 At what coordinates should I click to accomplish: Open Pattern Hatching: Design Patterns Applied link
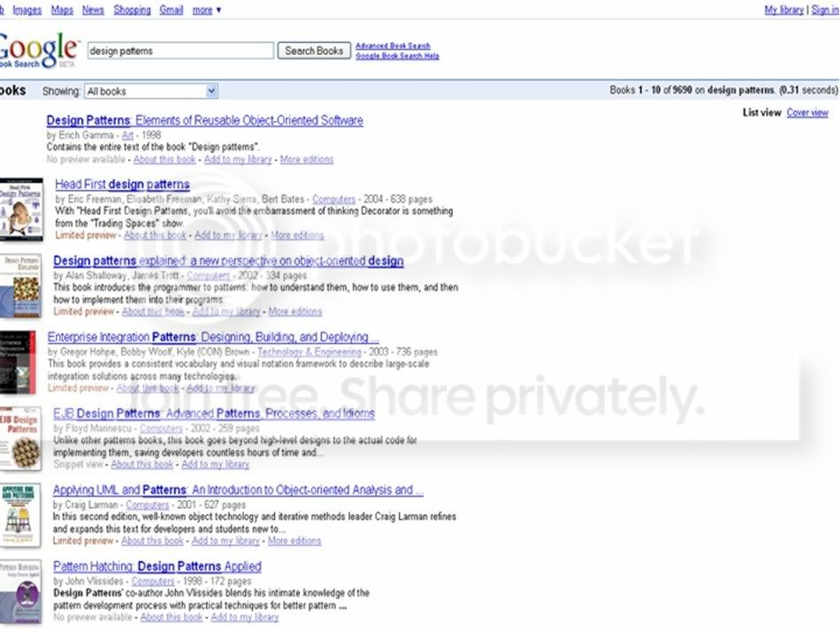(x=157, y=567)
